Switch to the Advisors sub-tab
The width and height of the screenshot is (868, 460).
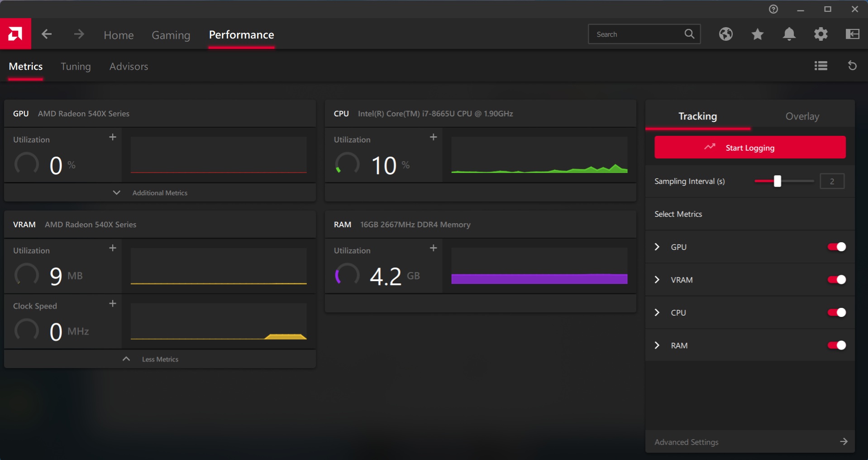129,67
